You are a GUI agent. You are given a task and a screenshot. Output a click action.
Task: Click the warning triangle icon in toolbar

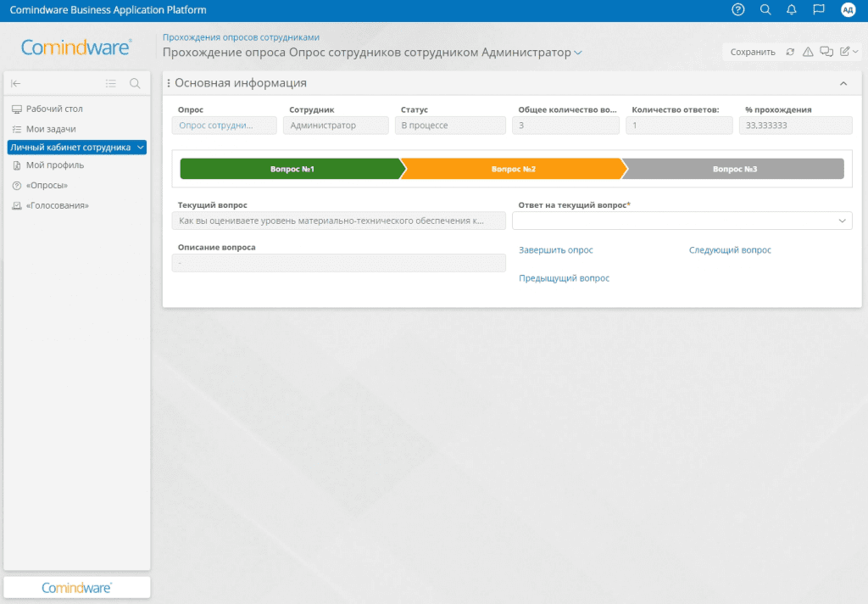(x=808, y=52)
